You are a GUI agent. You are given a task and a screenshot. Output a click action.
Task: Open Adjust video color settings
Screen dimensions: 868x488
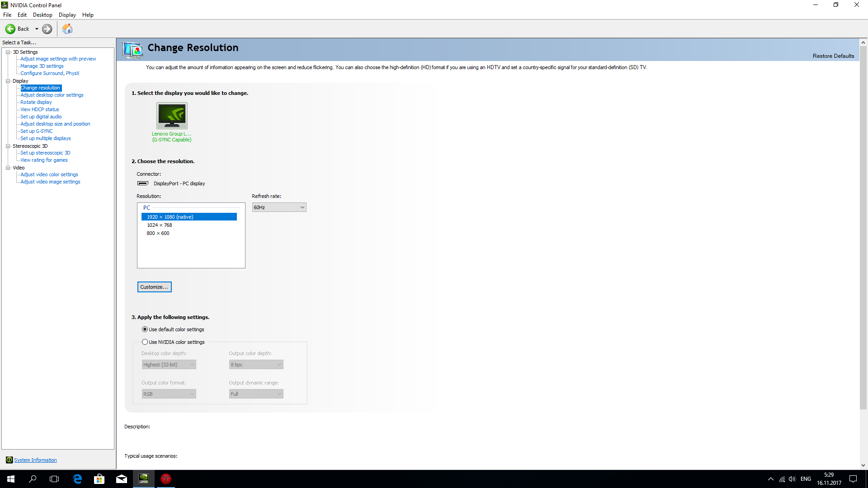pos(49,174)
